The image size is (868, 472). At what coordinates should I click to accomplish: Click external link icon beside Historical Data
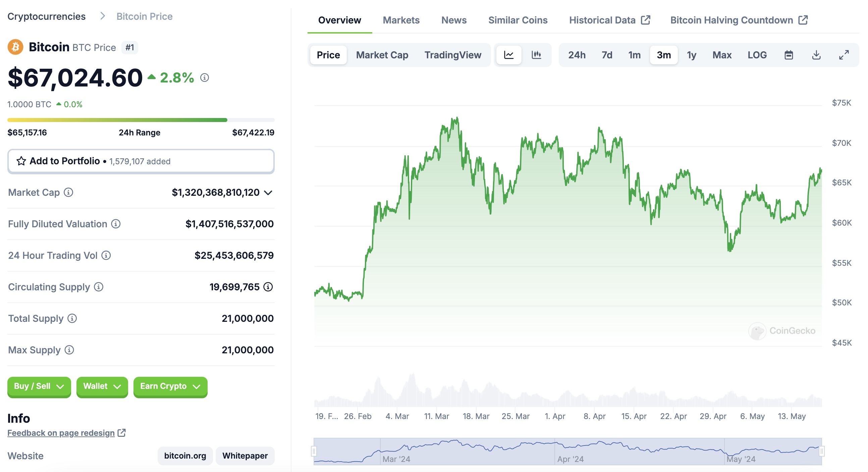[646, 20]
